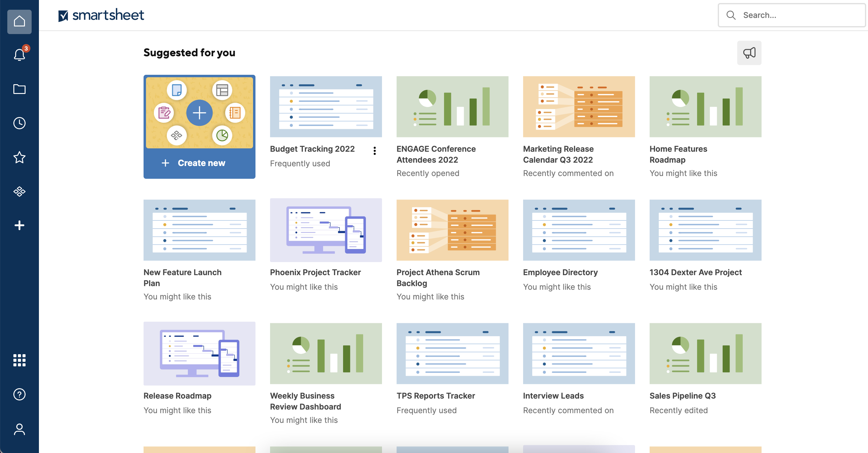Click Interview Leads title text

pyautogui.click(x=553, y=396)
